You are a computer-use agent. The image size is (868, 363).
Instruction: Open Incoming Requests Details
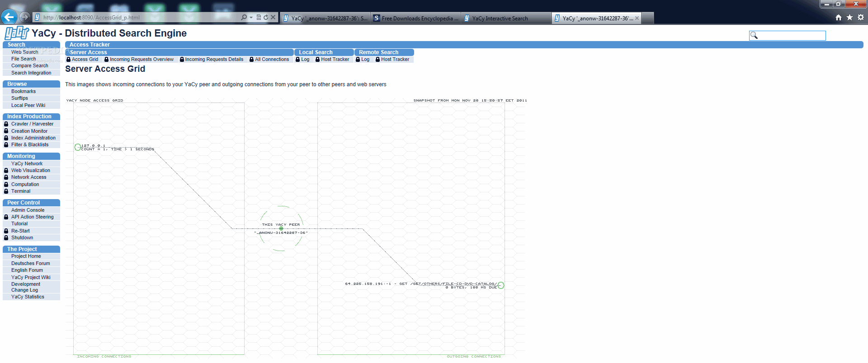coord(214,60)
